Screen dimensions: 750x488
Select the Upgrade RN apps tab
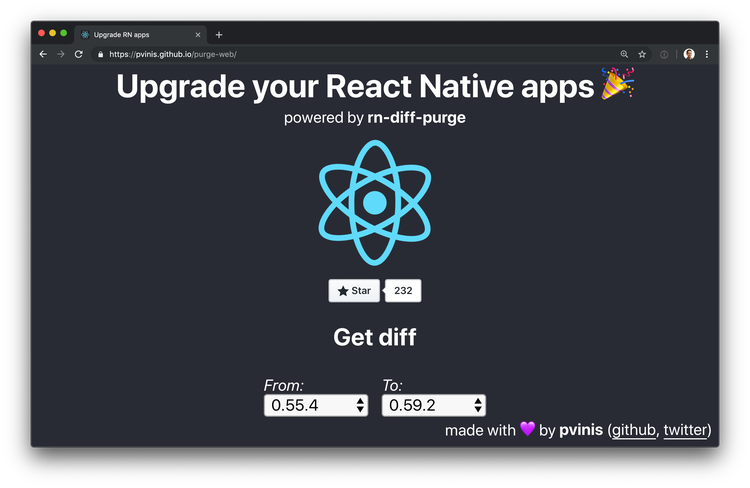[x=140, y=35]
